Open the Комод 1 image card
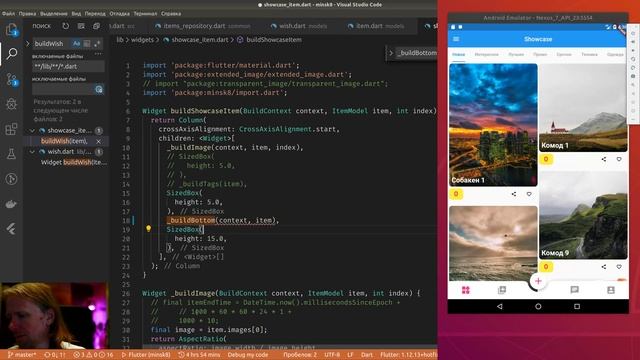640x360 pixels. 583,108
